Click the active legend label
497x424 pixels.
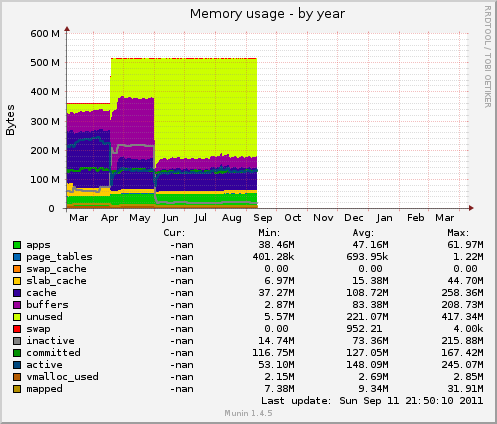44,365
